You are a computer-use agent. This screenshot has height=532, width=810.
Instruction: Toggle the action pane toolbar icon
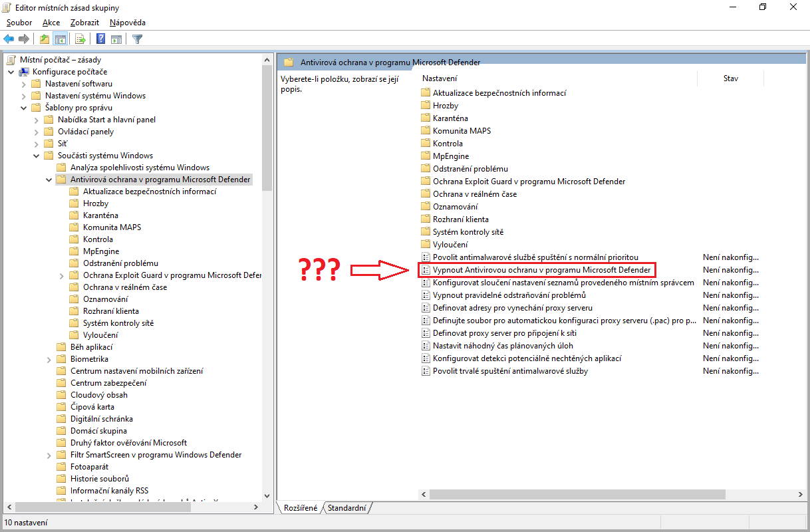pyautogui.click(x=116, y=39)
